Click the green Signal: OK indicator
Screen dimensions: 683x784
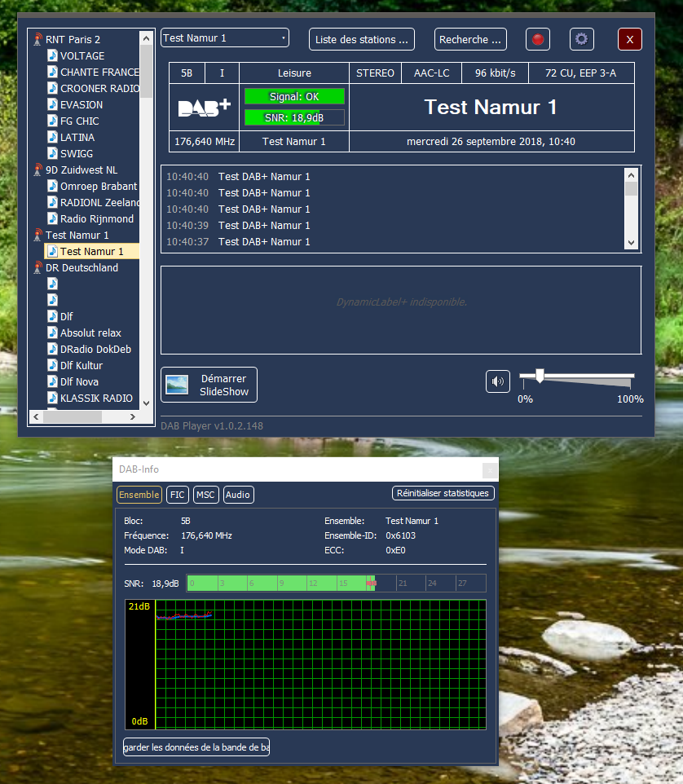click(294, 96)
